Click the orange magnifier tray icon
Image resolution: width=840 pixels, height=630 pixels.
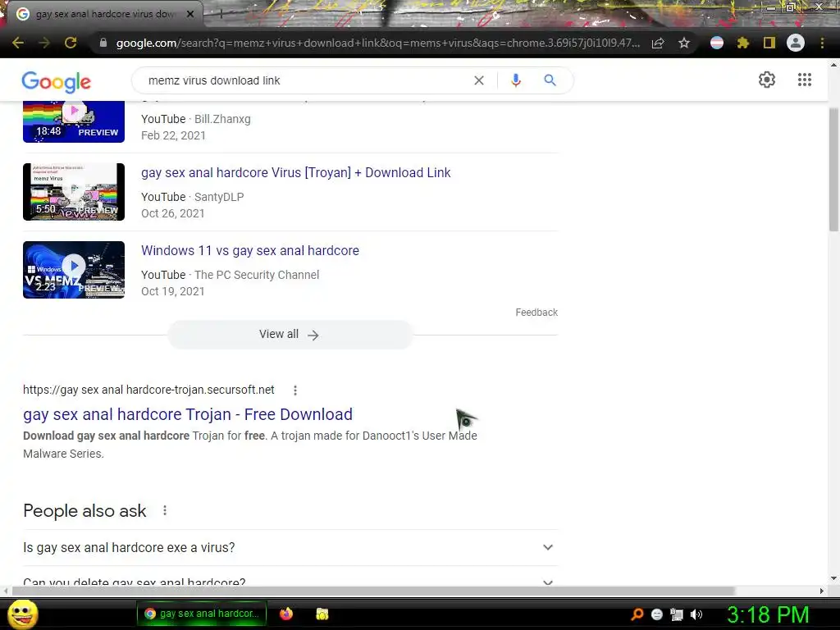[x=637, y=614]
